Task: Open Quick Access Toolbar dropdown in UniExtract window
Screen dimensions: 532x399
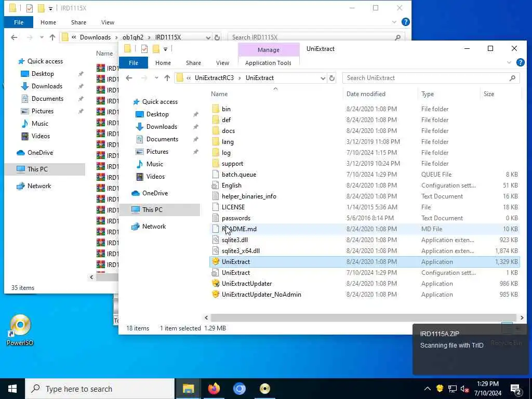Action: coord(165,49)
